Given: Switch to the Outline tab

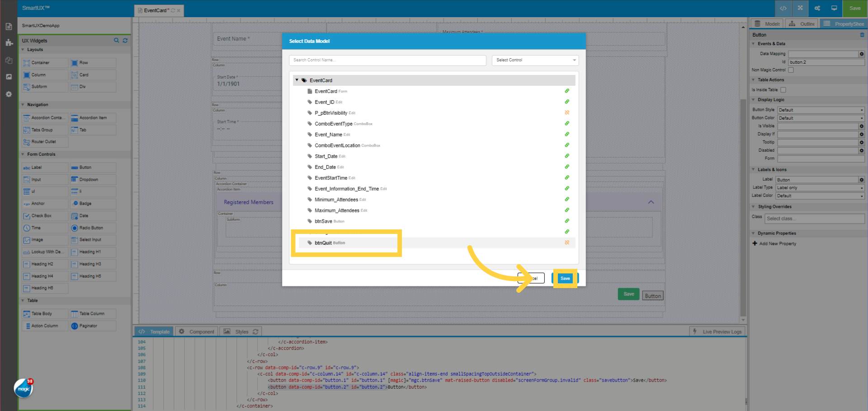Looking at the screenshot, I should pos(802,24).
